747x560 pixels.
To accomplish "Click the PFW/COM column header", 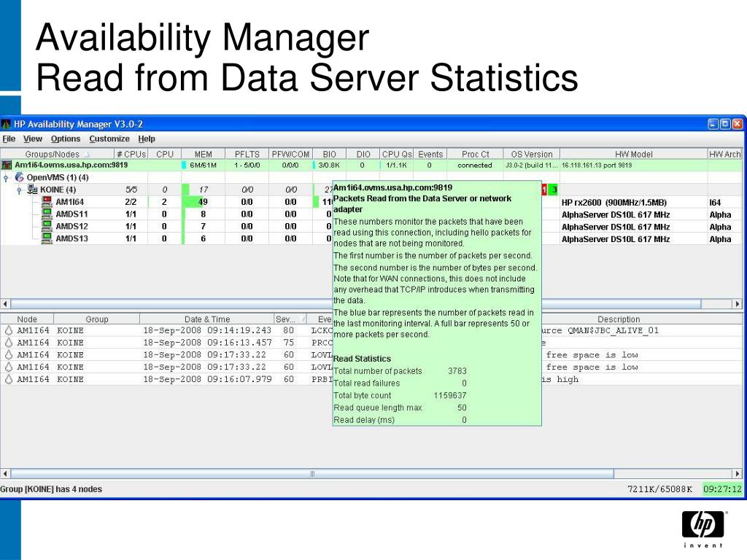I will [290, 155].
